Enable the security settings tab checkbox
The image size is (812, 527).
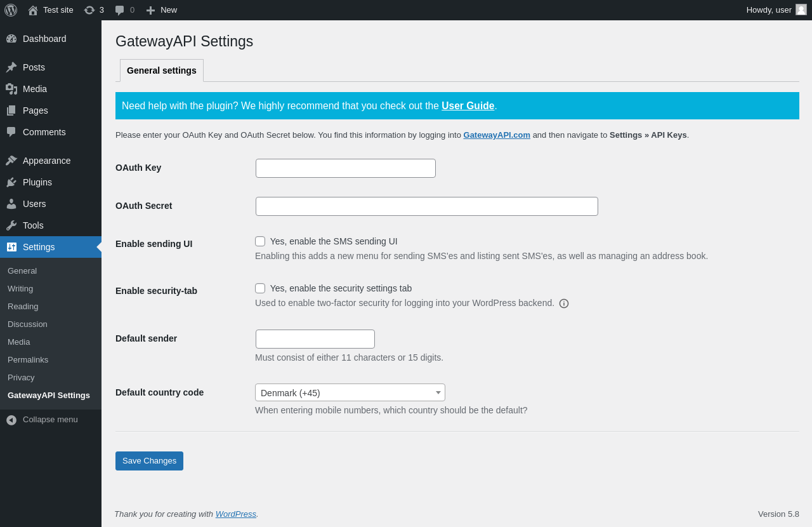click(x=260, y=288)
